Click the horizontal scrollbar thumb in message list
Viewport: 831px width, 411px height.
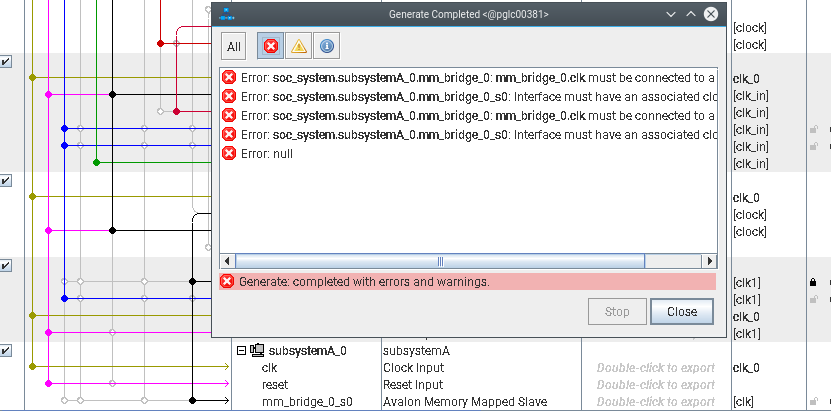tap(440, 261)
